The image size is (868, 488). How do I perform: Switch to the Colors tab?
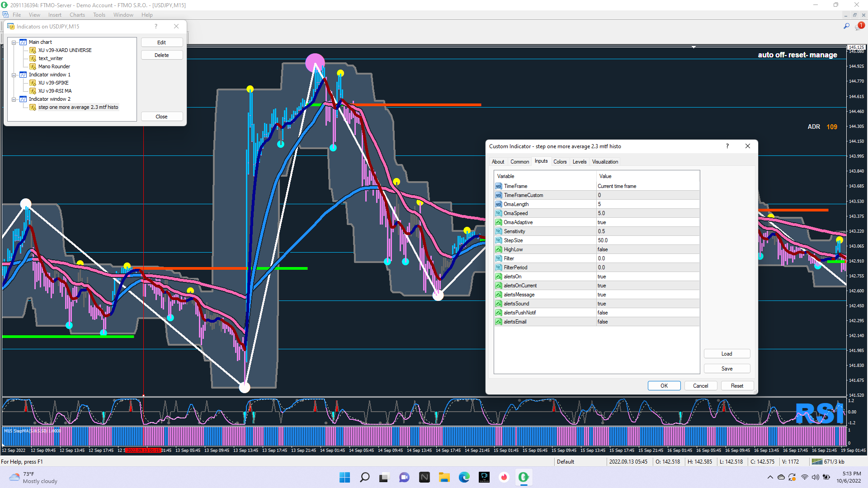tap(560, 162)
